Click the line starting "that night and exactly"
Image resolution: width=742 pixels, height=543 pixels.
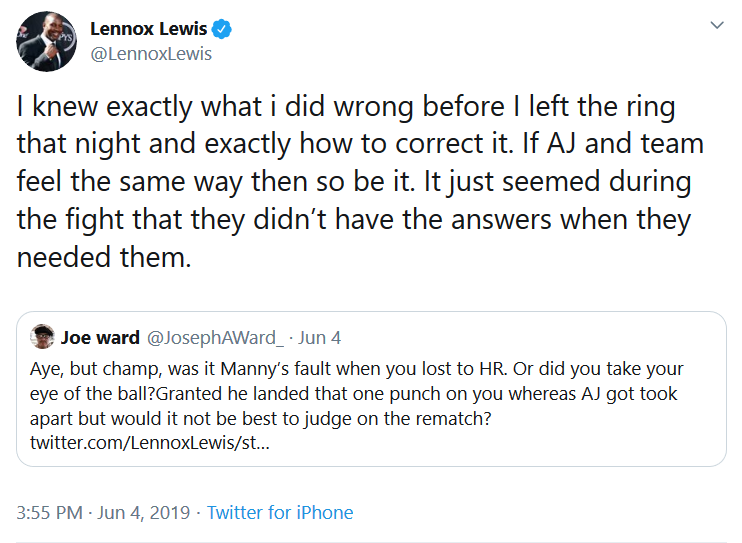[360, 143]
